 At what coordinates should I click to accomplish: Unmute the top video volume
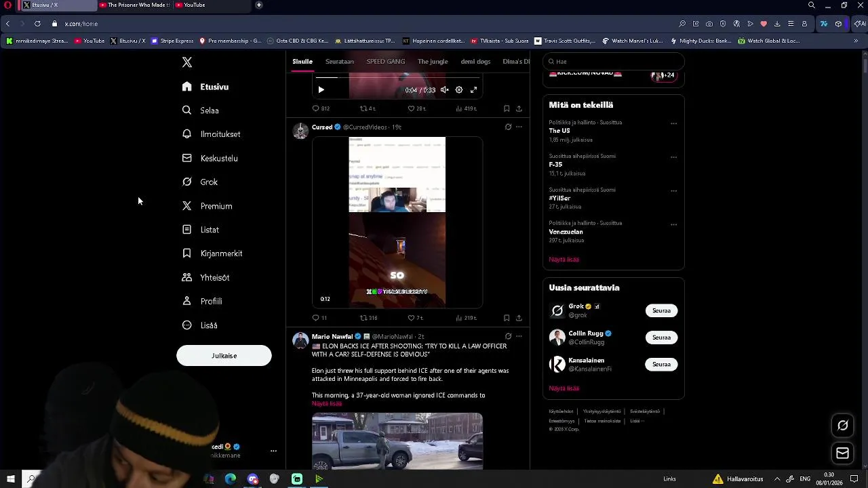click(444, 89)
